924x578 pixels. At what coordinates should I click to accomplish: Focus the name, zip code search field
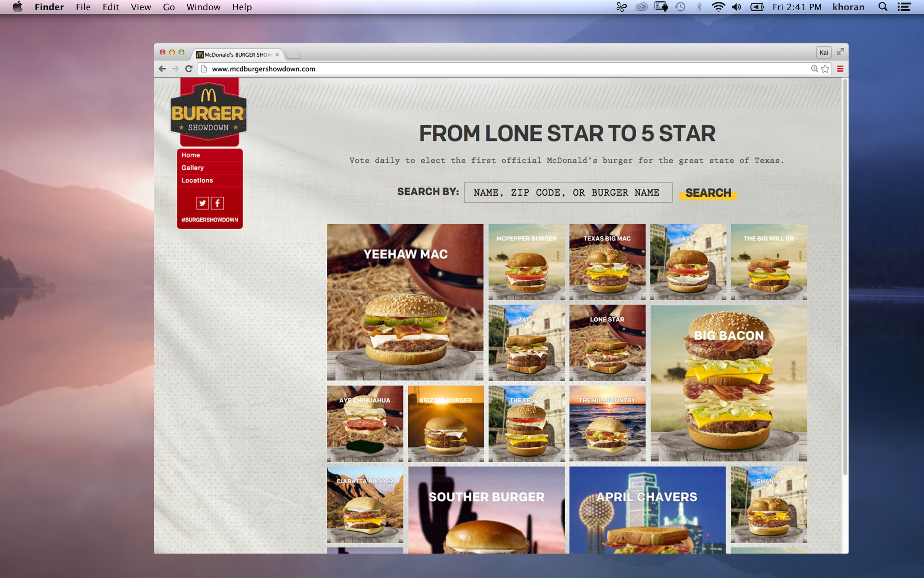(568, 192)
